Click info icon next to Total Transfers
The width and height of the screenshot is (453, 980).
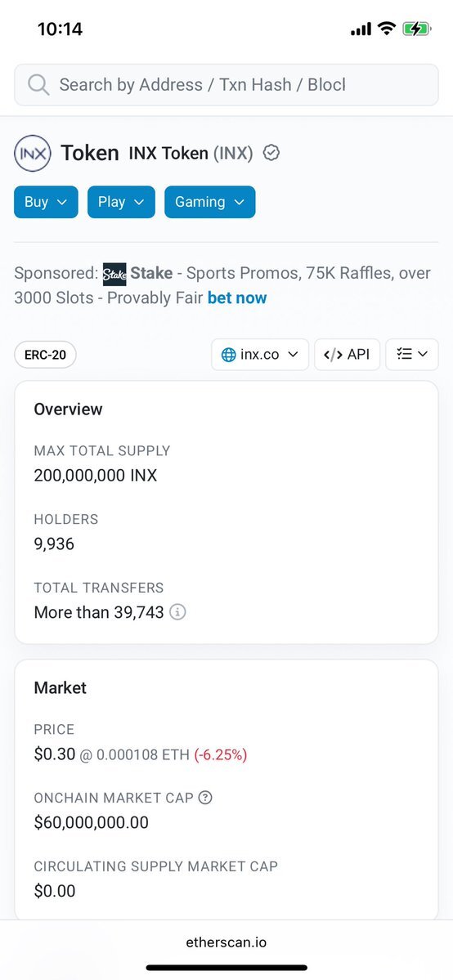click(x=177, y=612)
